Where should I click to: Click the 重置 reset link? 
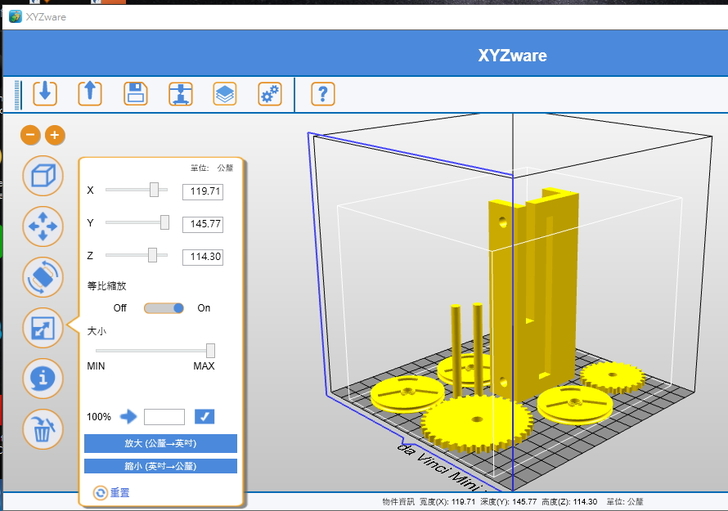tap(112, 493)
